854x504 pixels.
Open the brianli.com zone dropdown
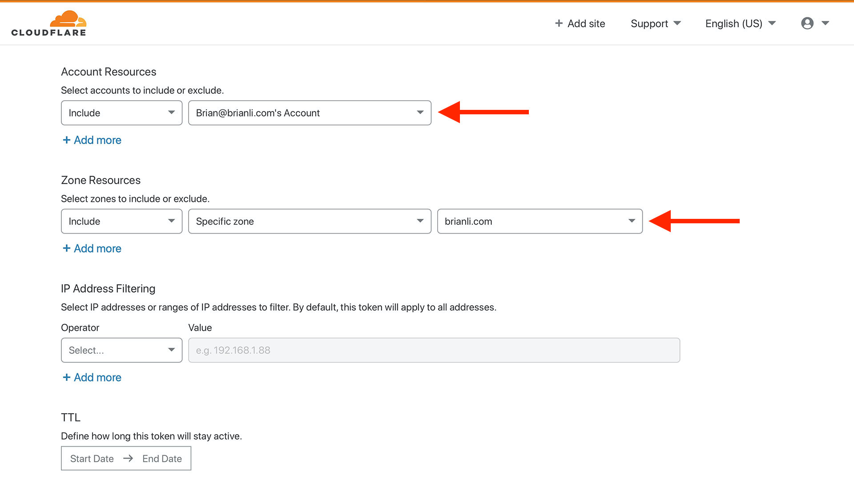click(540, 222)
